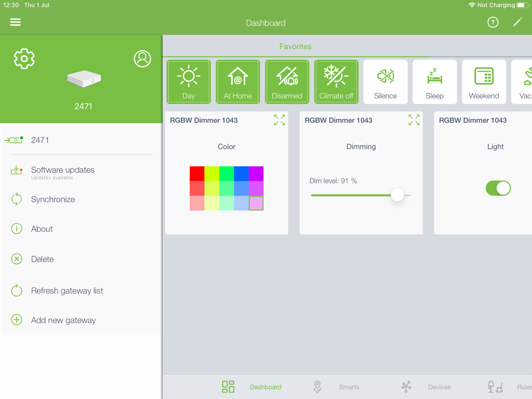Pick the top-row purple color swatch
This screenshot has height=399, width=532.
256,173
